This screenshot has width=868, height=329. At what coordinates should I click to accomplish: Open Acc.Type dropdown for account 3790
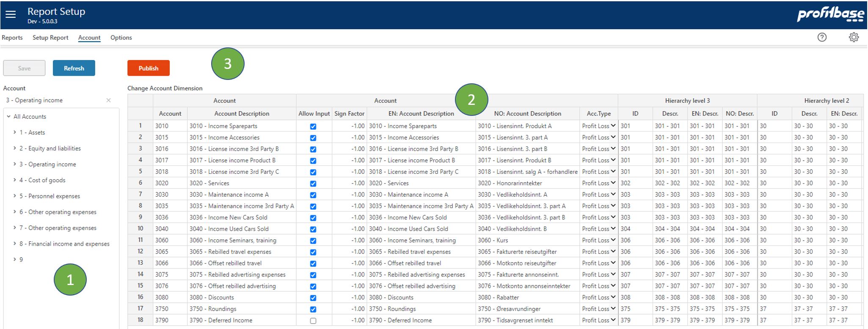pos(599,320)
